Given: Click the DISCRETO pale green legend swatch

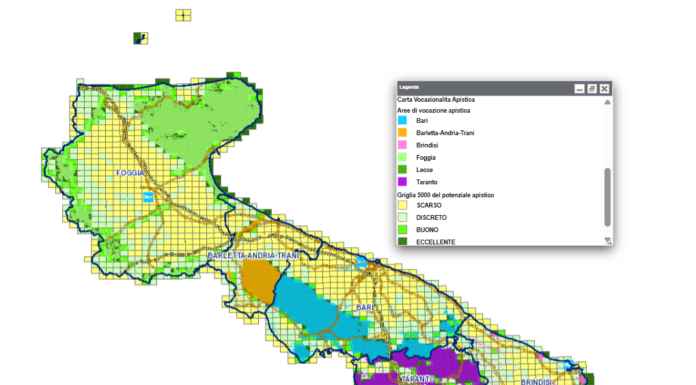Looking at the screenshot, I should (x=402, y=217).
